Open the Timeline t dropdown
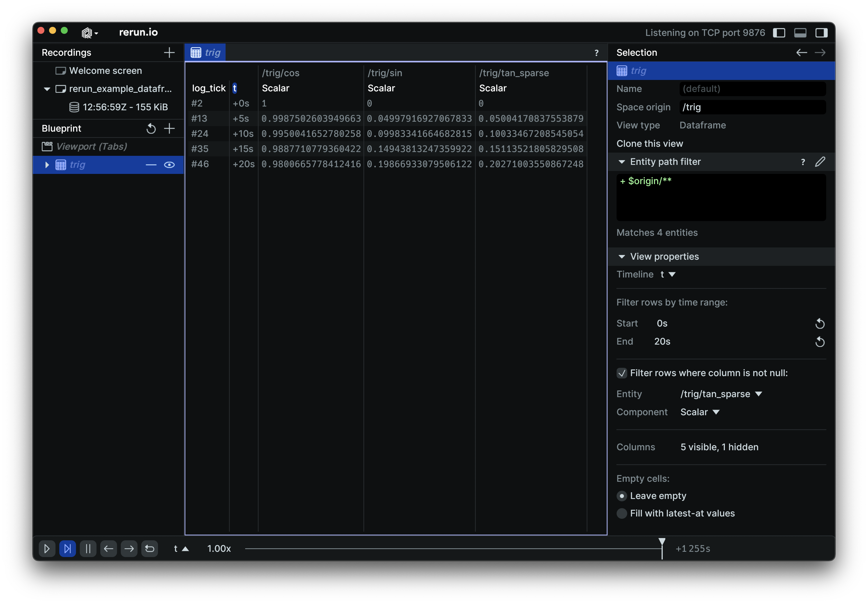The image size is (868, 604). [x=668, y=275]
